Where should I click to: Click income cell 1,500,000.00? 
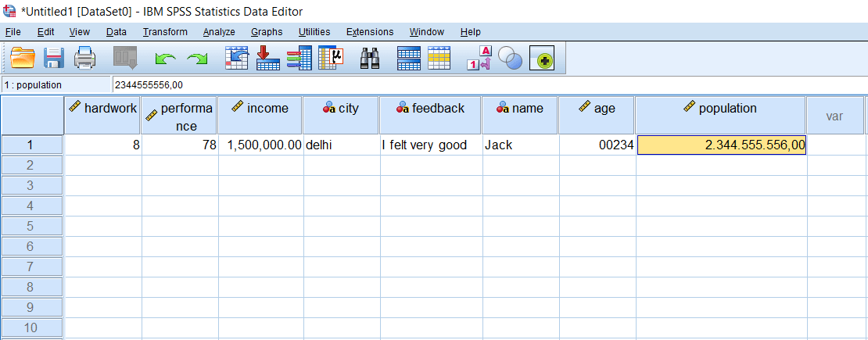260,145
